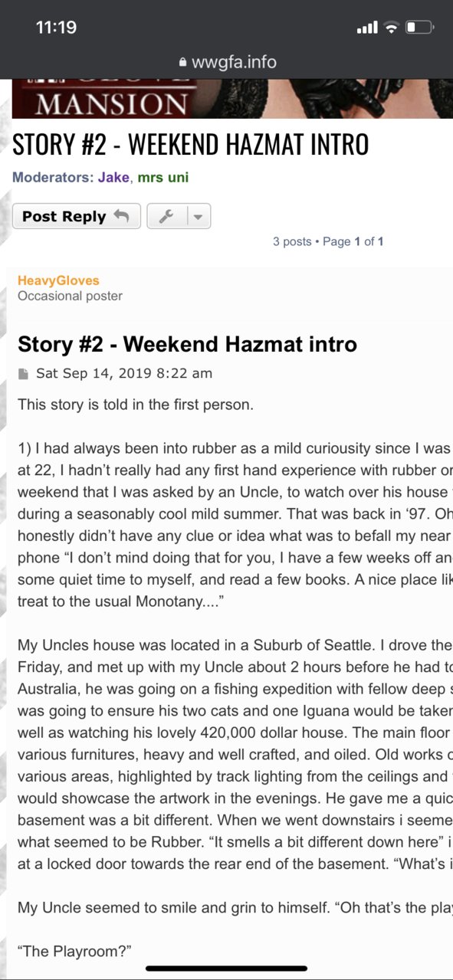Tap the battery status icon
Screen dimensions: 453x980
pyautogui.click(x=420, y=28)
